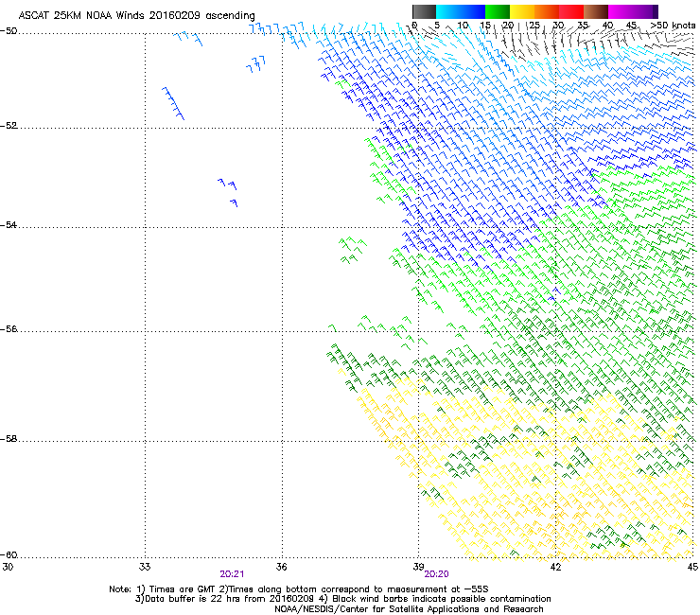The image size is (700, 615).
Task: Click the '>50 knots' legend label
Action: pyautogui.click(x=673, y=25)
